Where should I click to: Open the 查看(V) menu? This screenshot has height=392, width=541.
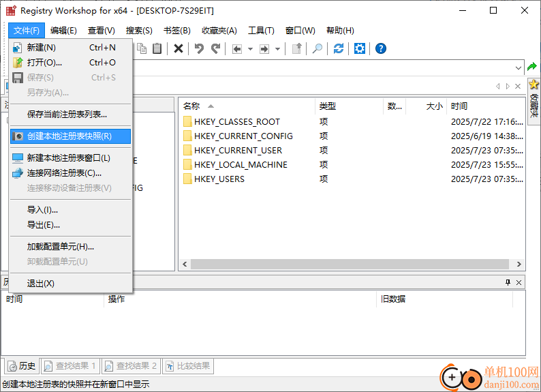[x=101, y=31]
